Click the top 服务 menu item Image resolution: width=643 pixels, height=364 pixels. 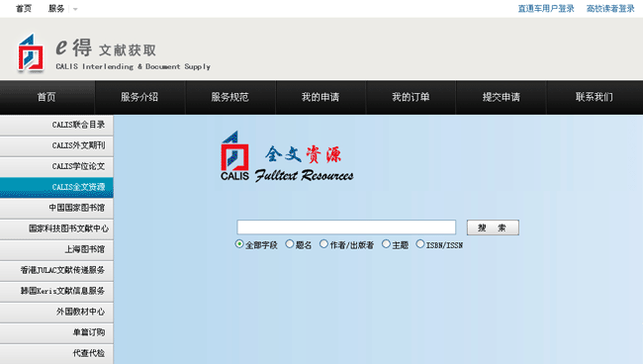[x=56, y=9]
